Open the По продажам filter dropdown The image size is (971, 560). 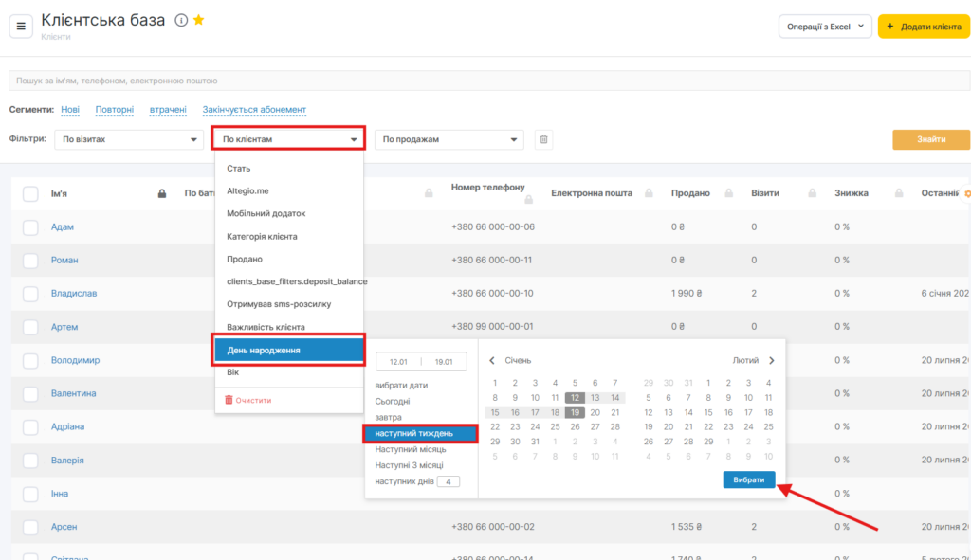[x=449, y=140]
